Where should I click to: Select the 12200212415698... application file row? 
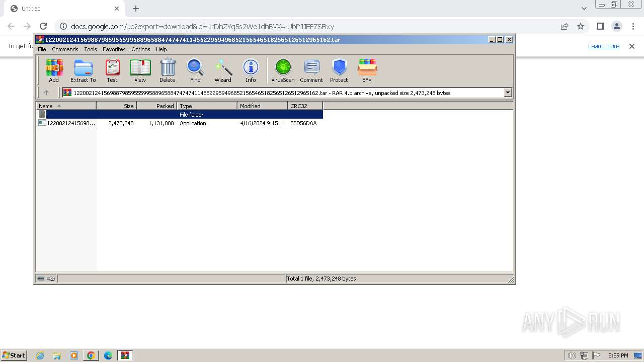pyautogui.click(x=179, y=123)
